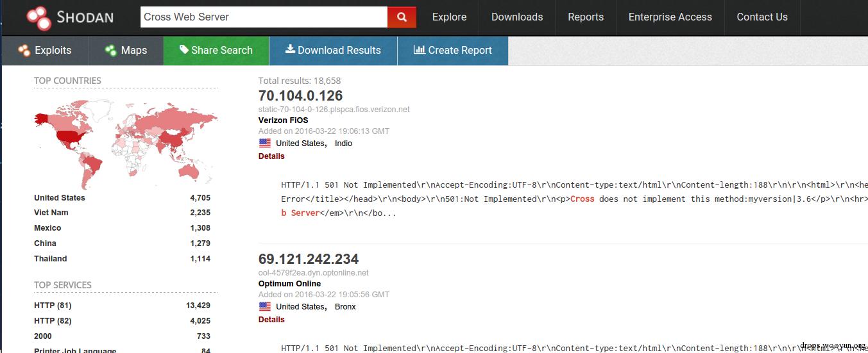This screenshot has height=353, width=868.
Task: Click hostname static-70-104-0-126.plspca.fios.verizon.net
Action: tap(334, 110)
